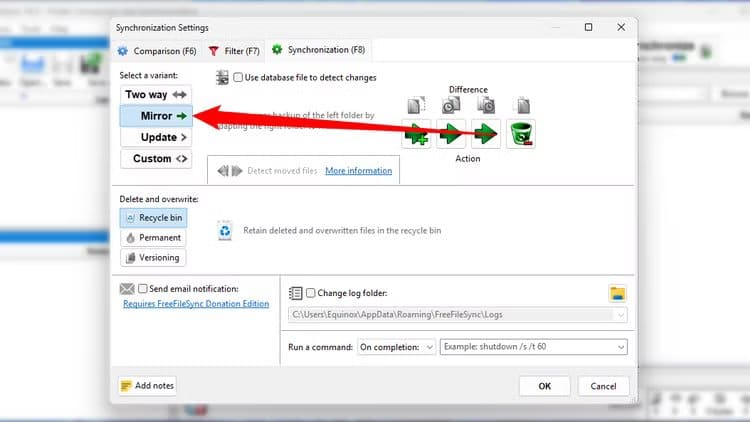Enable Use database file to detect changes

pos(238,78)
